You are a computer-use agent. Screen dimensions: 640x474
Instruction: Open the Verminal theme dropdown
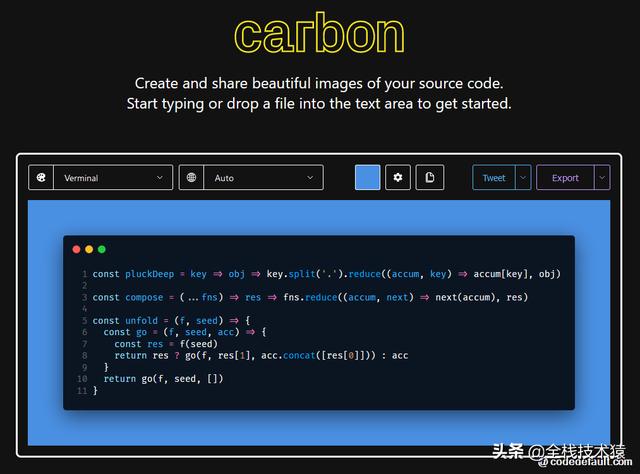113,178
